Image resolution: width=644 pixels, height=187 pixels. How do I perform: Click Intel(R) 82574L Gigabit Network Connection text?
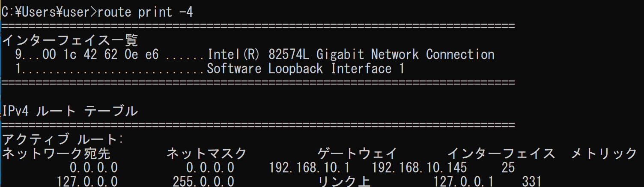click(351, 55)
